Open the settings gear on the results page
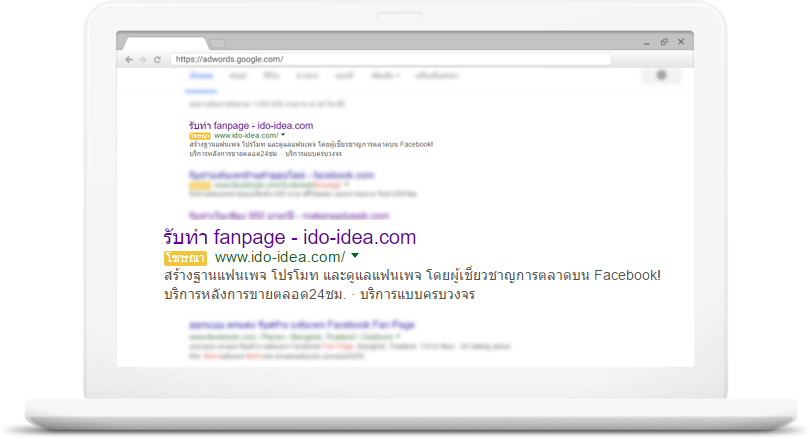 [661, 75]
